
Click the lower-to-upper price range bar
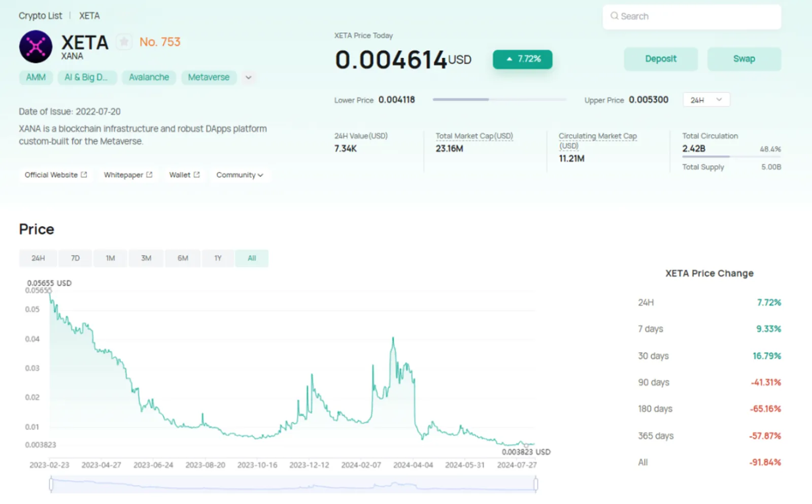499,100
